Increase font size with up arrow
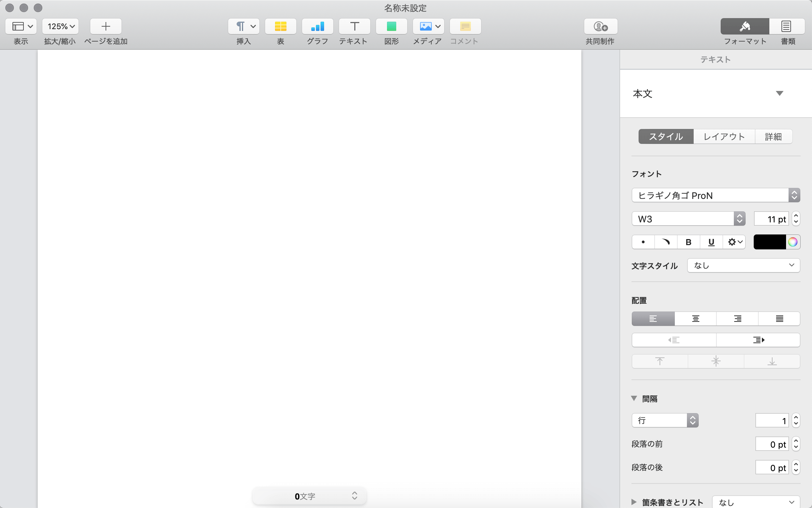Viewport: 812px width, 508px height. pos(796,216)
